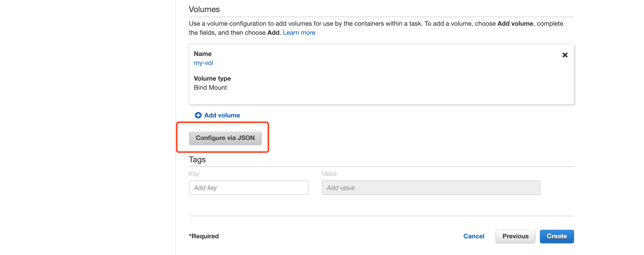Focus the Add key tag field
The height and width of the screenshot is (255, 644).
point(249,188)
